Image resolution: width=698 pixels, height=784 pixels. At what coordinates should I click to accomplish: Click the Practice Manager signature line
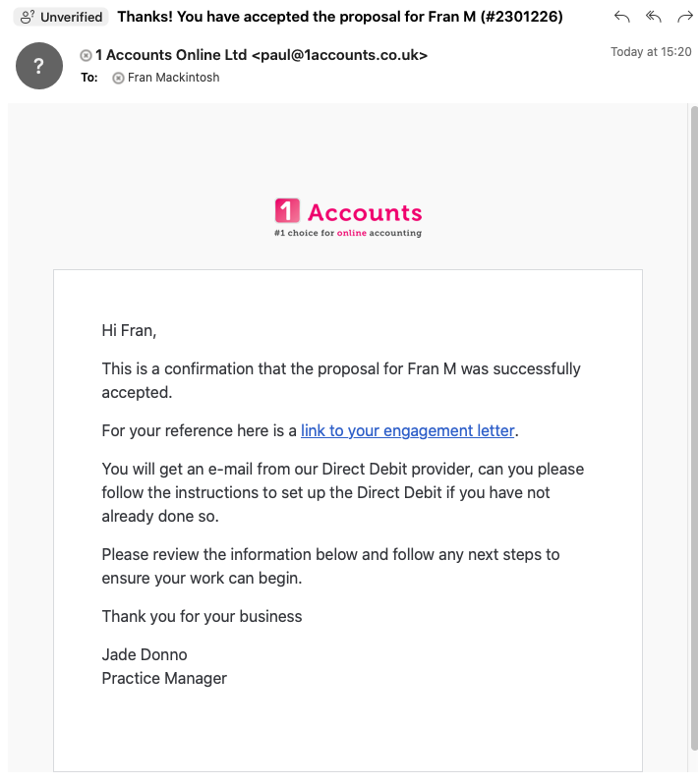[164, 679]
